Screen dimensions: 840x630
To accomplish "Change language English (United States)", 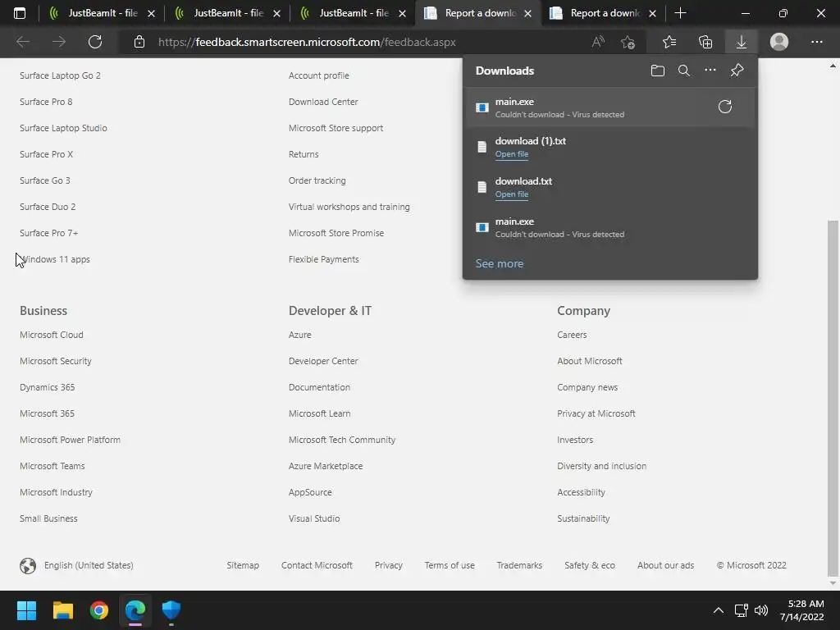I will pos(76,565).
